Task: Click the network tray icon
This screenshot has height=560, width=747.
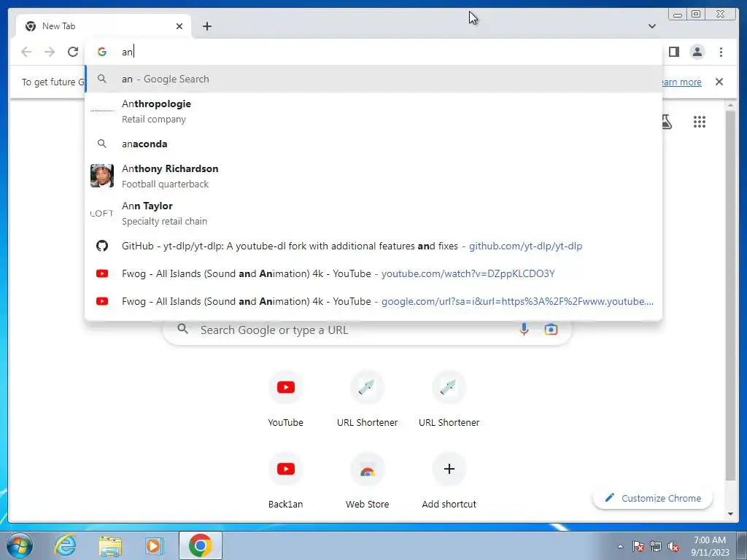Action: tap(656, 546)
